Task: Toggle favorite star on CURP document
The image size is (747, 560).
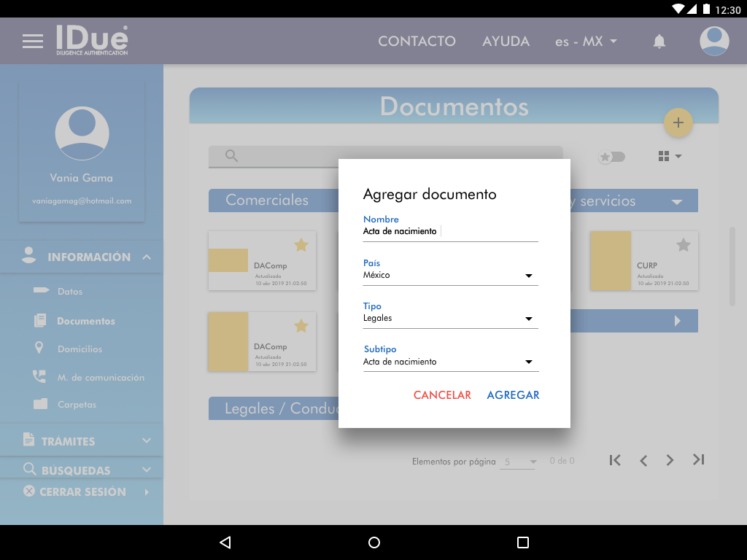Action: coord(683,245)
